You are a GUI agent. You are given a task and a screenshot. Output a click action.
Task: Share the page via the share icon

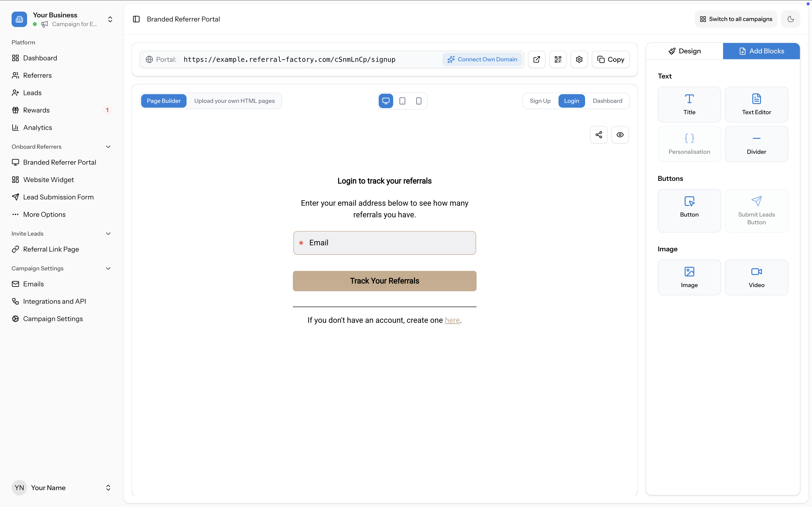tap(599, 134)
